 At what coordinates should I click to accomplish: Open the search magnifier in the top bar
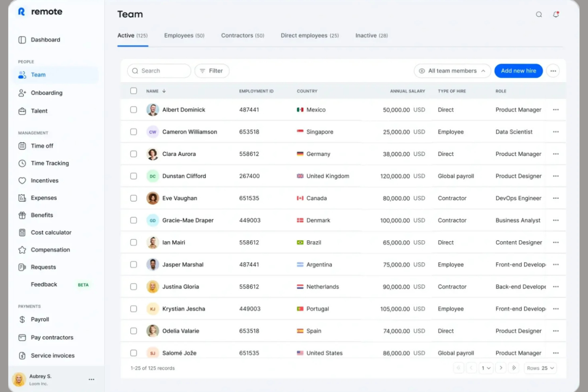[539, 14]
